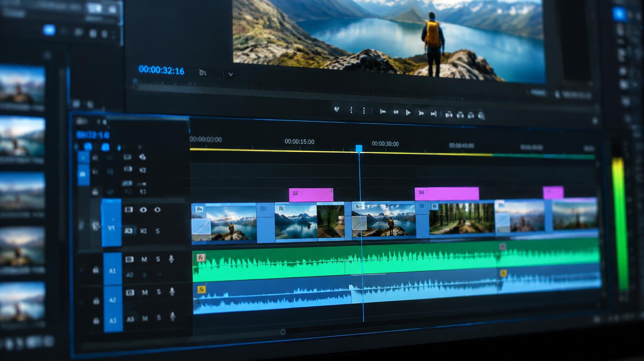Click the timeline panel timecode field
Image resolution: width=644 pixels, height=361 pixels.
(x=93, y=135)
